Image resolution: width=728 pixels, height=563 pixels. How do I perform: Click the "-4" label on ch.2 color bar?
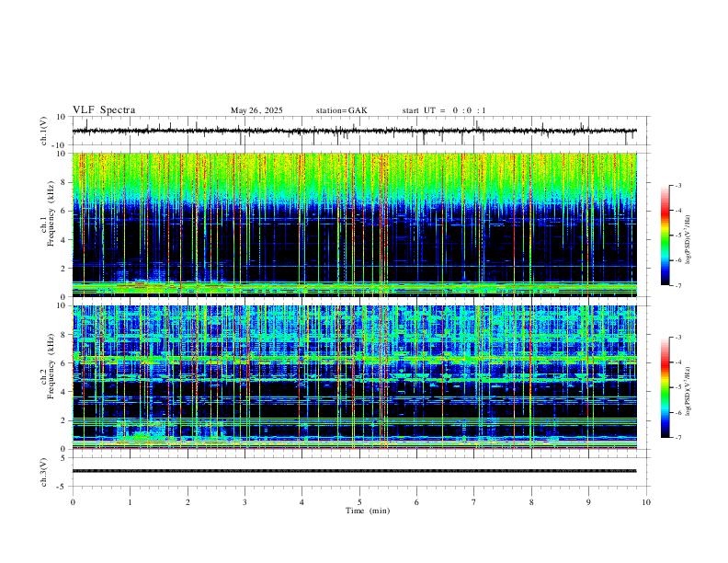(677, 362)
